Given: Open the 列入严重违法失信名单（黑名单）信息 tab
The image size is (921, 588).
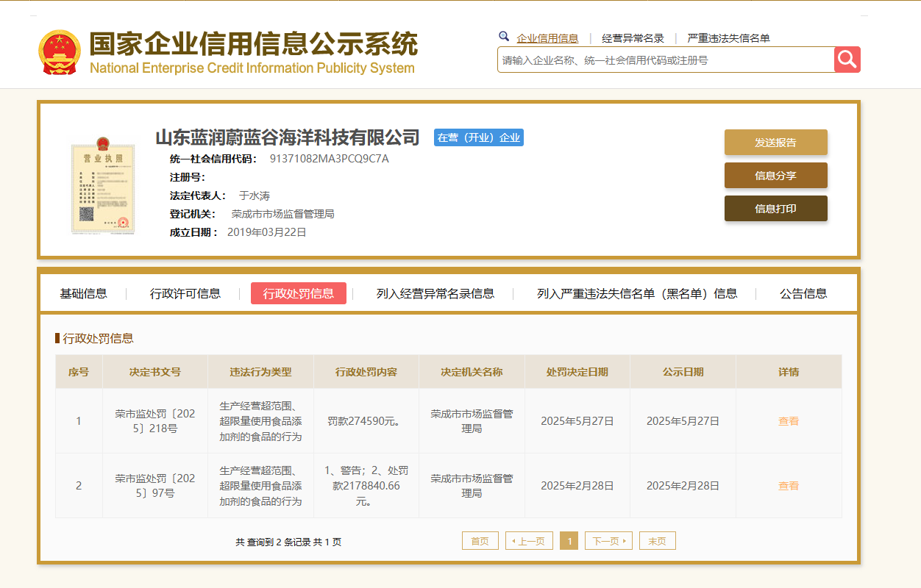Looking at the screenshot, I should coord(637,293).
